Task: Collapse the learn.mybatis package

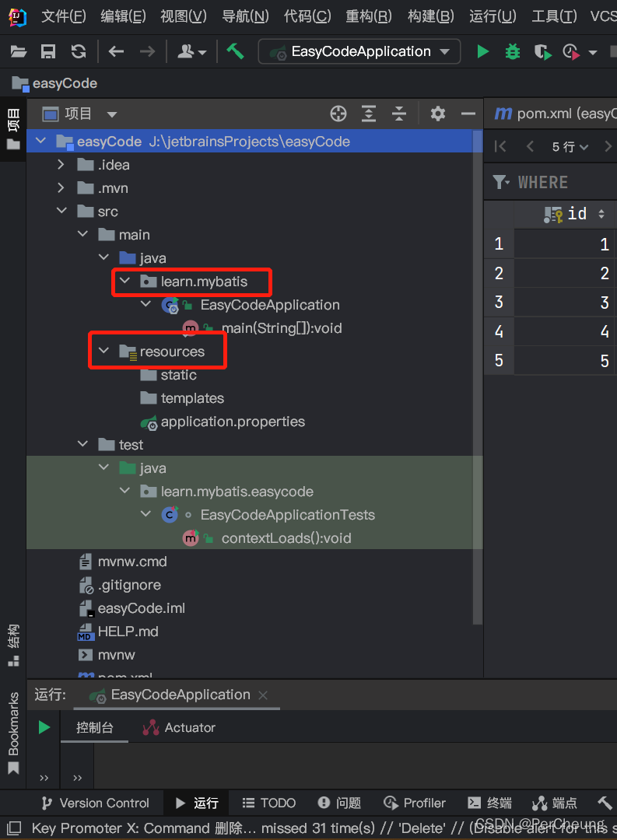Action: point(124,281)
